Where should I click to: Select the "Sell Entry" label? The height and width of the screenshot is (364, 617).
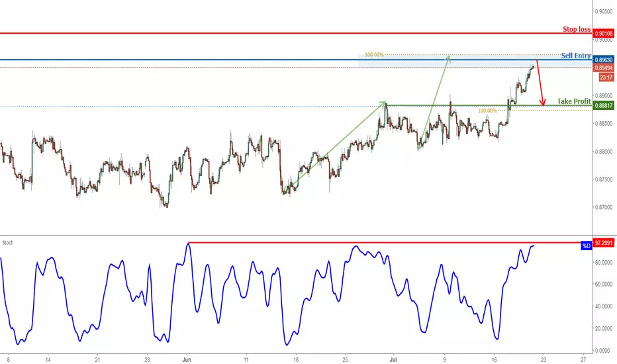click(x=576, y=56)
